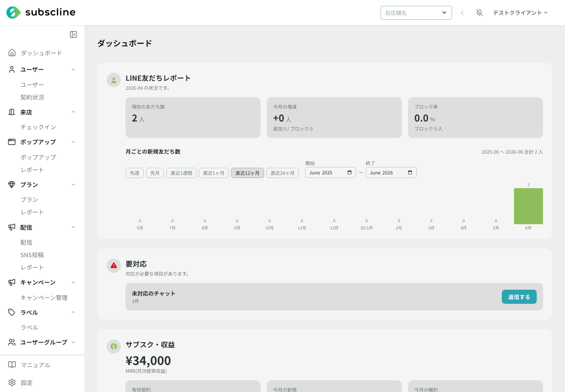The height and width of the screenshot is (392, 565).
Task: Open レポート under 配信 section
Action: [x=32, y=267]
